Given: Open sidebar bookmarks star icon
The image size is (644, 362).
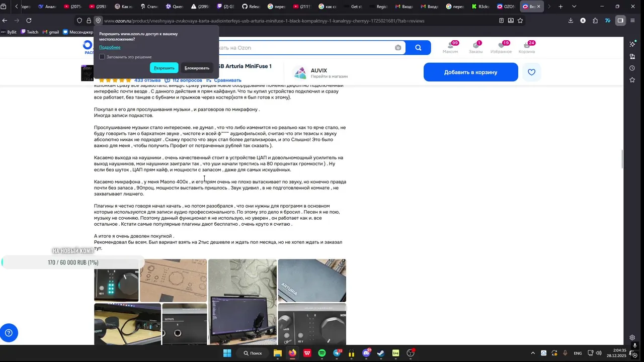Looking at the screenshot, I should pyautogui.click(x=632, y=80).
